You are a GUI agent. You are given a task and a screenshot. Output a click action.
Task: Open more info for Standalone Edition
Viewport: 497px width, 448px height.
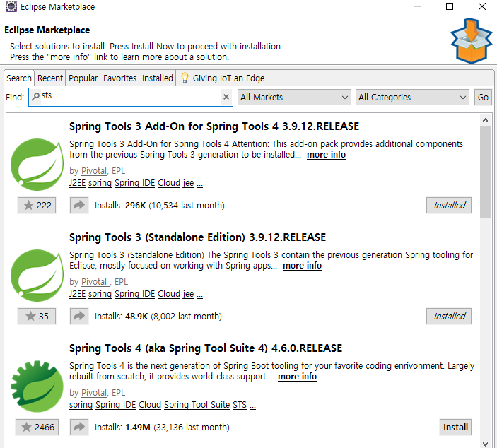[302, 266]
